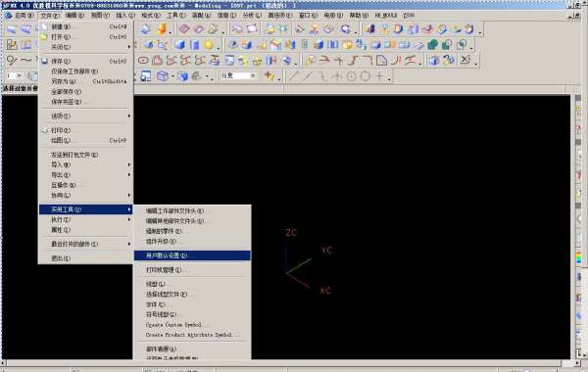
Task: Click the rainbow color palette icon
Action: coord(578,257)
